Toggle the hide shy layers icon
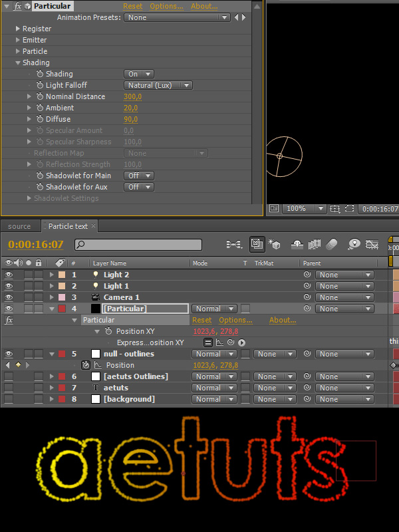399x532 pixels. click(297, 244)
